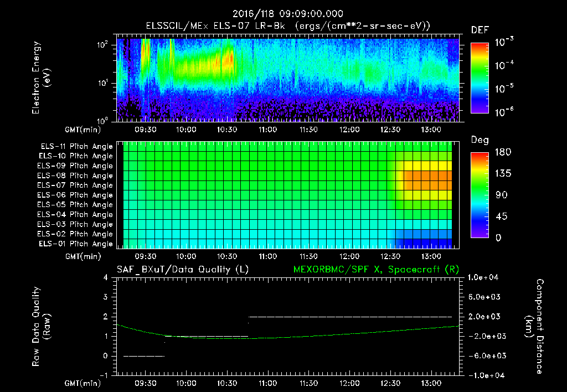Select the Electron Energy (eV) axis label
This screenshot has height=392, width=567.
[x=41, y=78]
